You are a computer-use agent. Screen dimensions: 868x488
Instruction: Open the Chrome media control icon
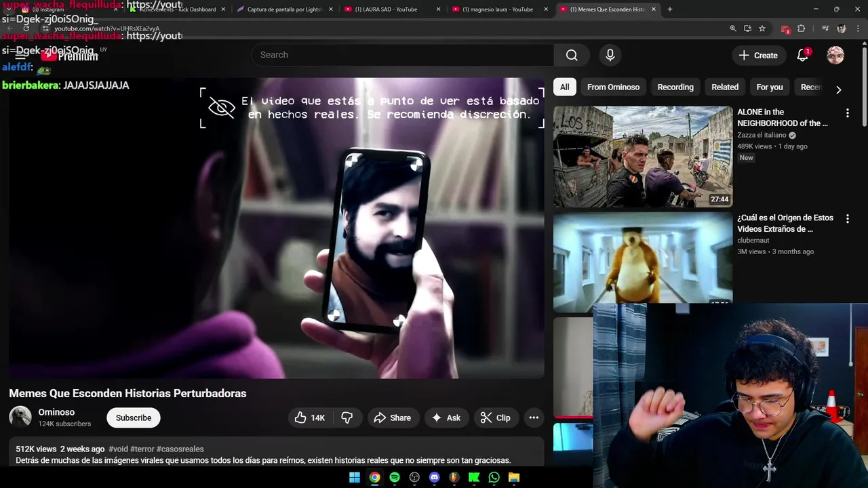(x=825, y=28)
